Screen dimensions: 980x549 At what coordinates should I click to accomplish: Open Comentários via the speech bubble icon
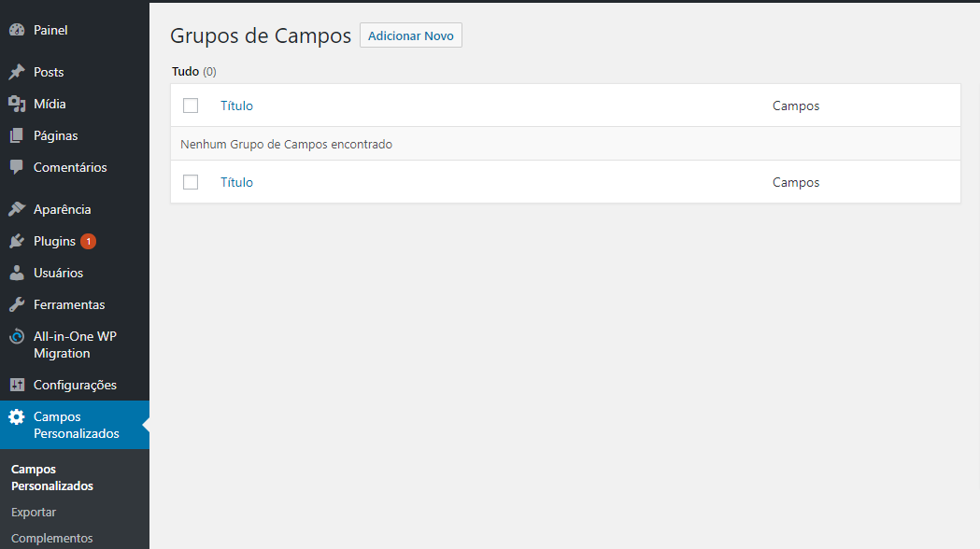(x=17, y=166)
